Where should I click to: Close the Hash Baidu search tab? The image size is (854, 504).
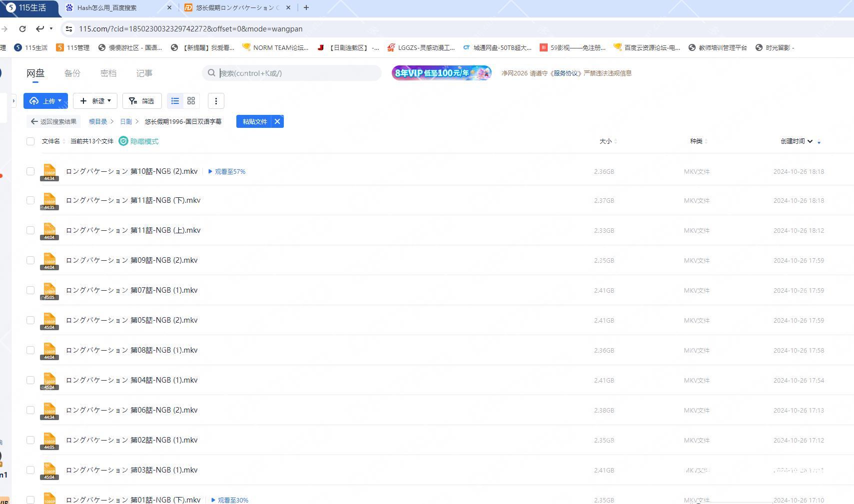(169, 7)
